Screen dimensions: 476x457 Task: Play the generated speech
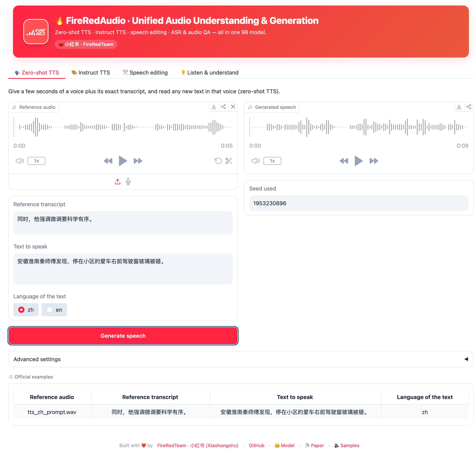359,161
